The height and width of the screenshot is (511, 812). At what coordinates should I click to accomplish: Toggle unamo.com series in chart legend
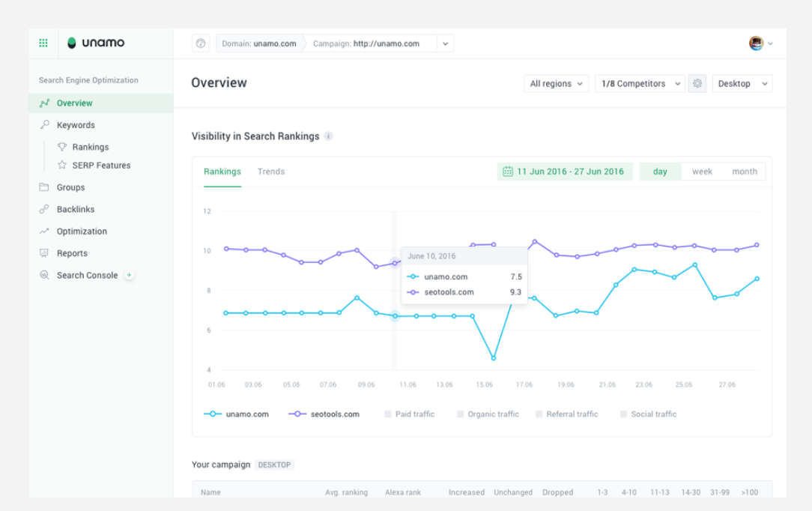(x=236, y=414)
